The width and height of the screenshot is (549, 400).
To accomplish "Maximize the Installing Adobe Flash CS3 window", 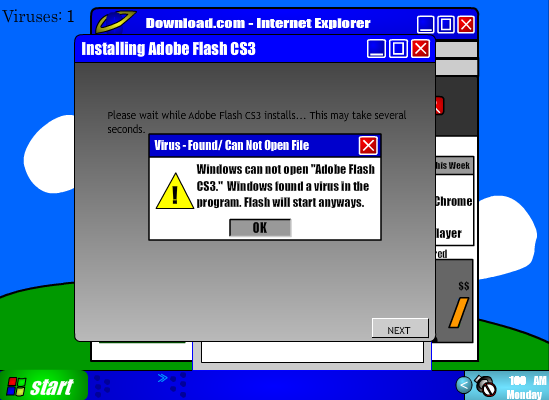I will pyautogui.click(x=398, y=48).
